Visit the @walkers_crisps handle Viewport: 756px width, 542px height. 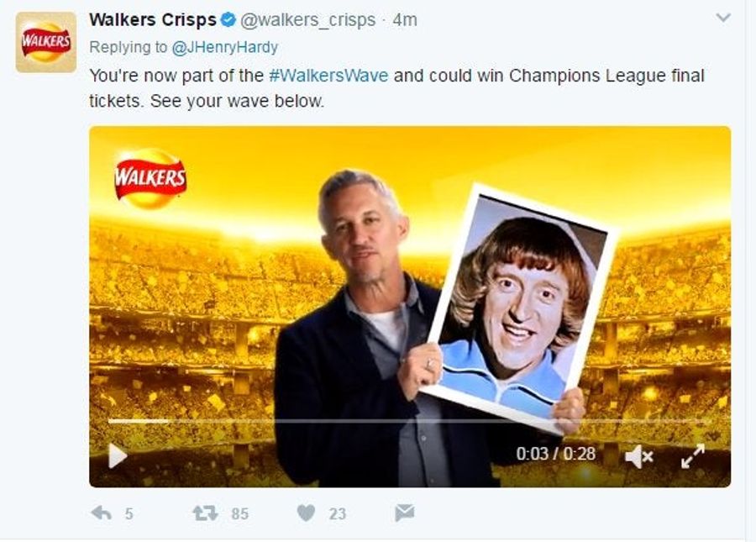tap(308, 20)
